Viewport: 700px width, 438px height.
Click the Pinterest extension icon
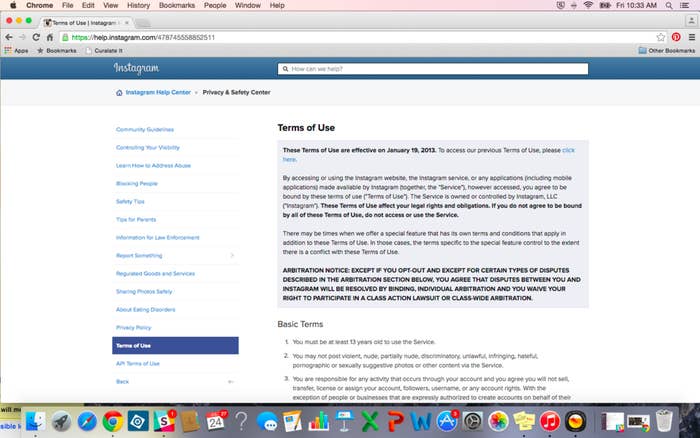(676, 38)
